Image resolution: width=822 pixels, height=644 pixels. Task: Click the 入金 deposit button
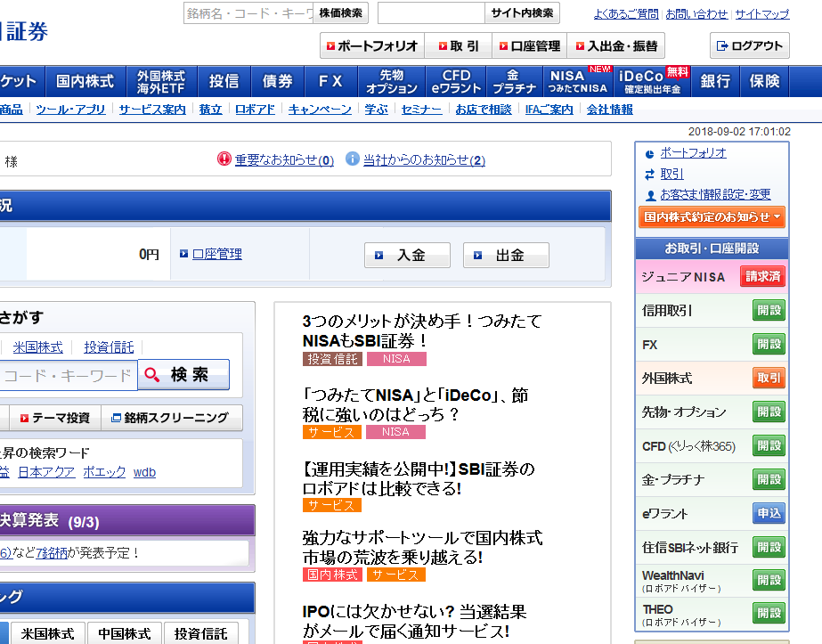[407, 256]
